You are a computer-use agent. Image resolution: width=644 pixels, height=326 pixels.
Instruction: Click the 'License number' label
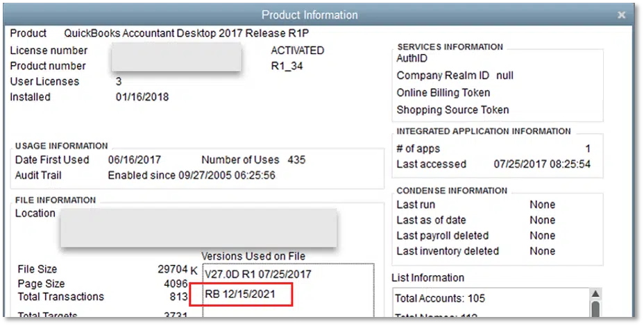(49, 51)
